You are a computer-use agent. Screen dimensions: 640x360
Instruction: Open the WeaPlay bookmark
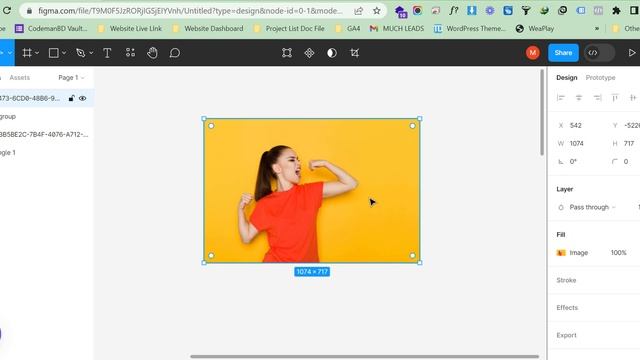click(x=535, y=29)
